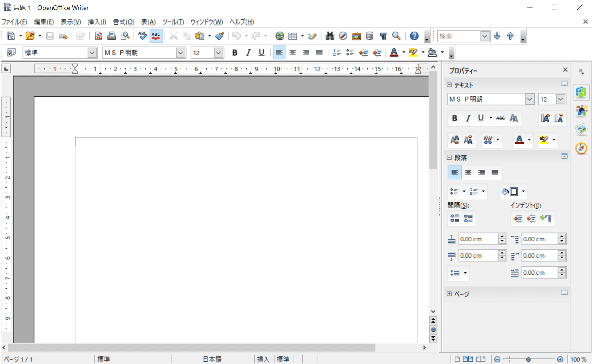Close the プロパティ sidebar panel

point(565,70)
